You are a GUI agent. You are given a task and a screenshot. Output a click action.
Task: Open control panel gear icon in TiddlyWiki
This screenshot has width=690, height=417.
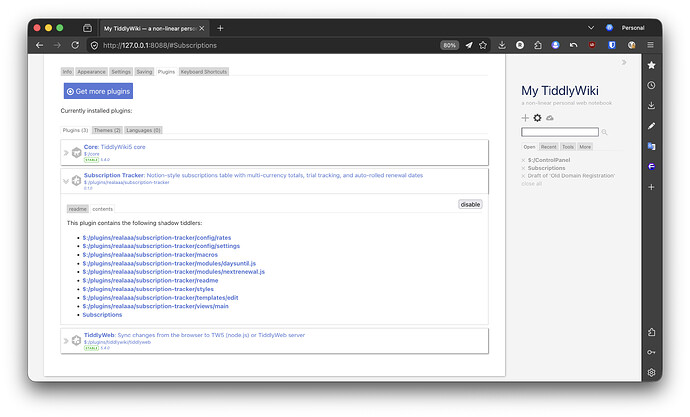537,118
